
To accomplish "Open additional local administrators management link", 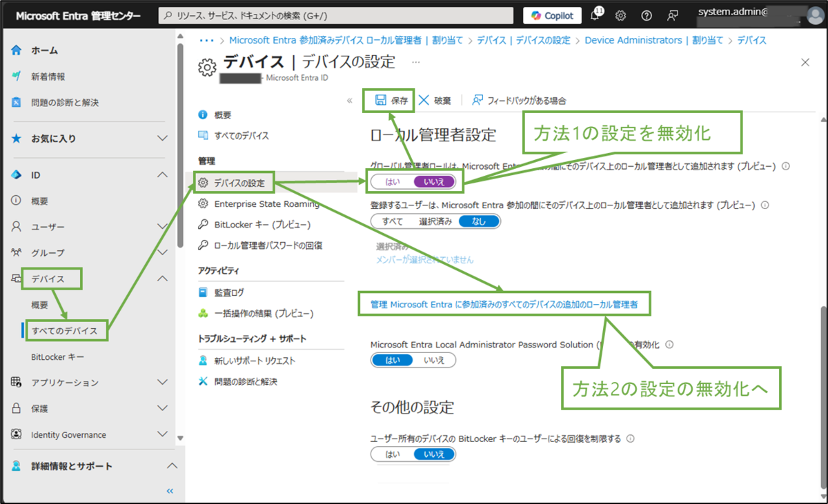I will pyautogui.click(x=504, y=304).
